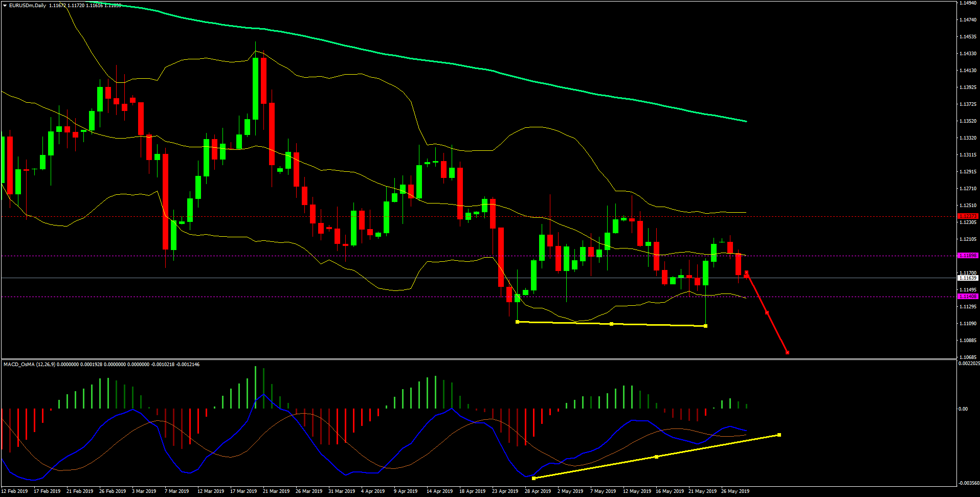Click the white 1.11639 current price tag
The image size is (980, 497).
[x=968, y=278]
